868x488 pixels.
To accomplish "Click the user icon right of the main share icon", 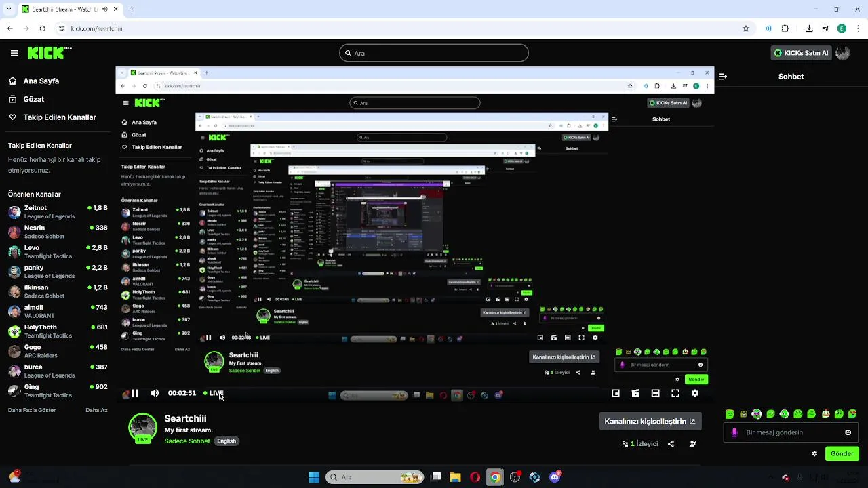I will point(692,444).
